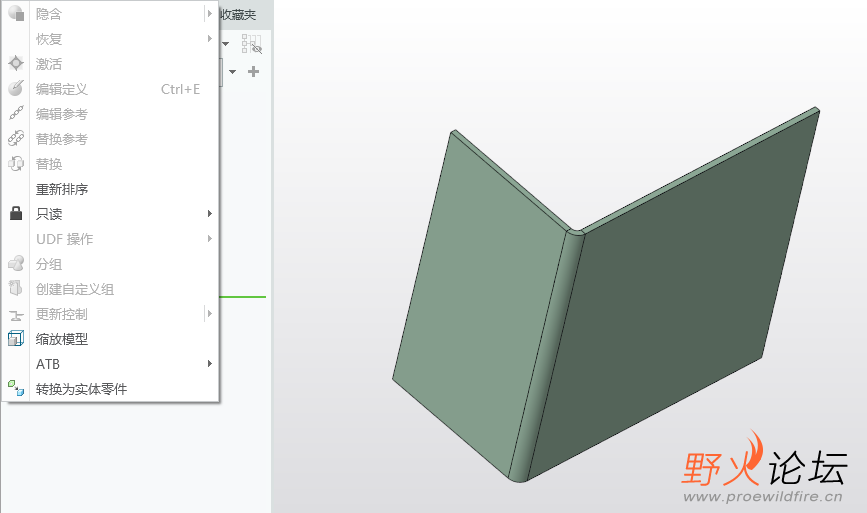Click the Ctrl+E shortcut label
Viewport: 867px width, 513px height.
(x=180, y=89)
